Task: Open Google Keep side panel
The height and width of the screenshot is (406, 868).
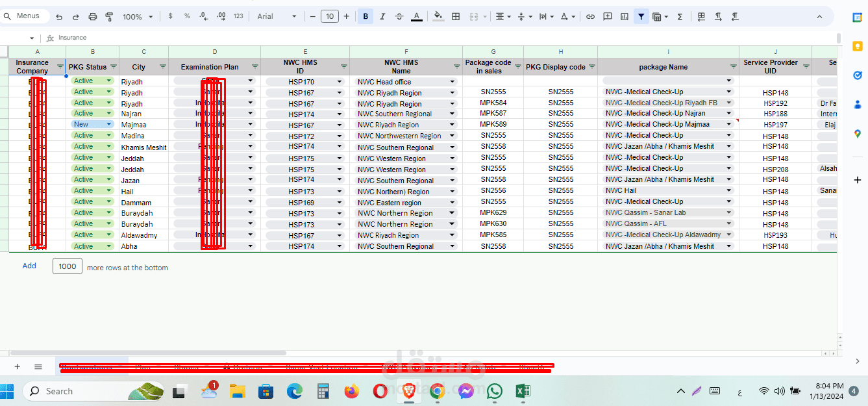Action: 857,47
